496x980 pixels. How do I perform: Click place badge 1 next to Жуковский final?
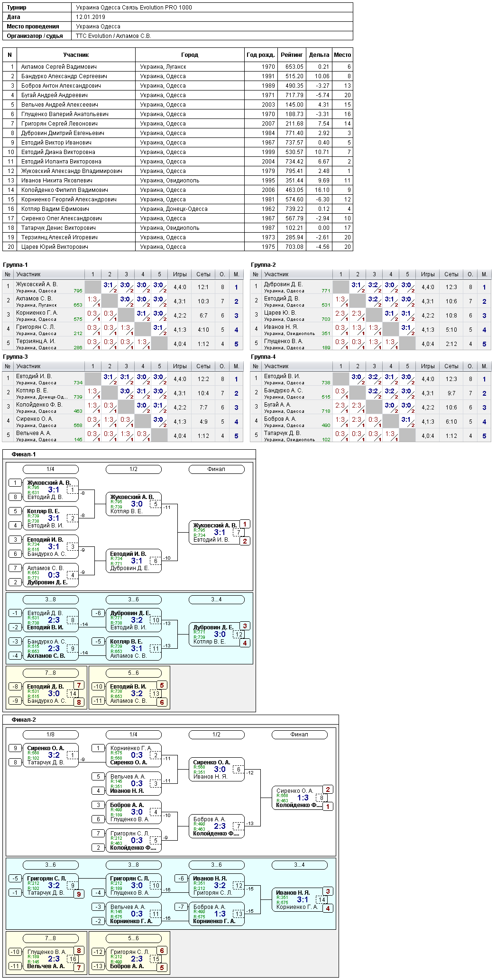tap(245, 524)
